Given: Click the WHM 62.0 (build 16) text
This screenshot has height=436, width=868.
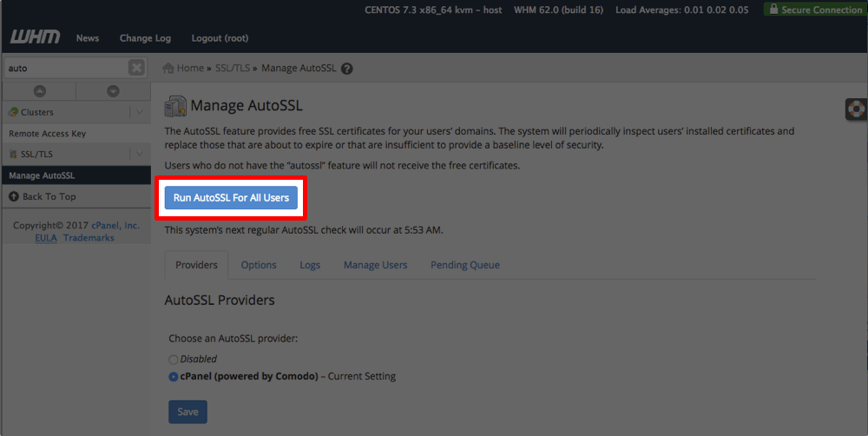Looking at the screenshot, I should (x=558, y=10).
